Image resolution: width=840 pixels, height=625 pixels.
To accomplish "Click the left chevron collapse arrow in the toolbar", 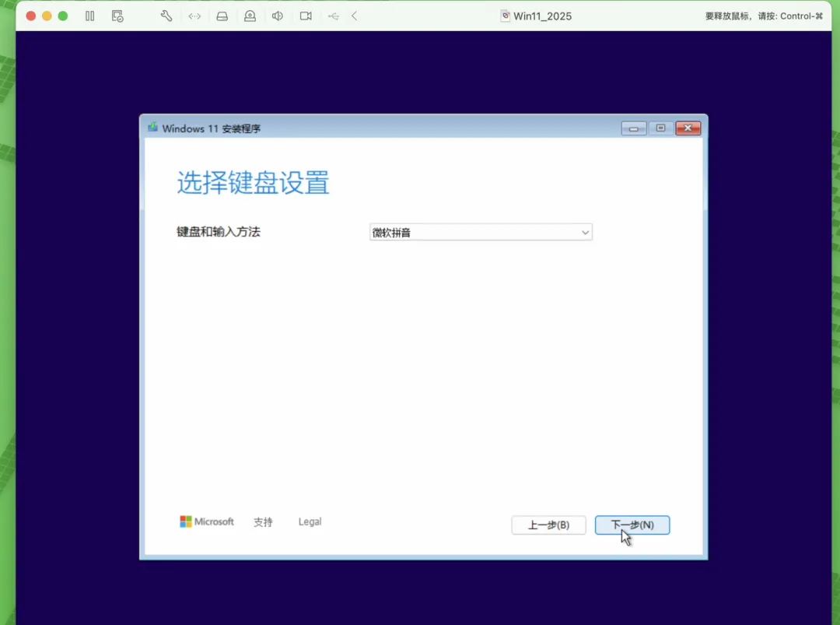I will [354, 16].
